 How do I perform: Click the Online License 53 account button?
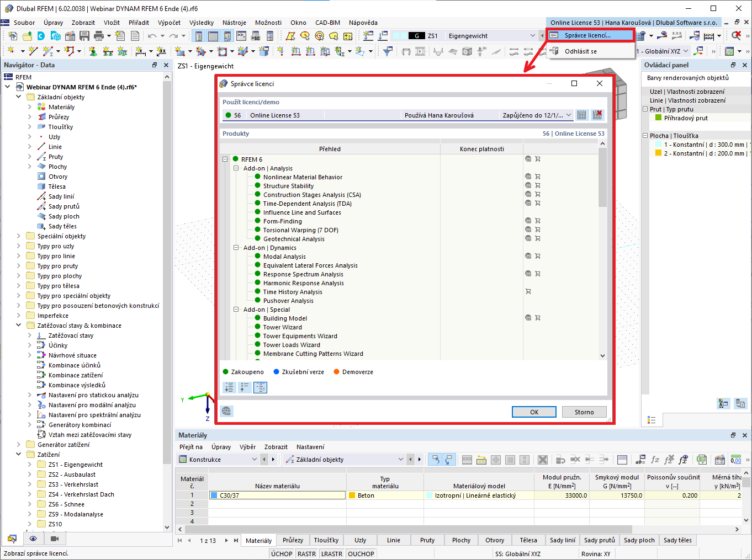pyautogui.click(x=634, y=23)
